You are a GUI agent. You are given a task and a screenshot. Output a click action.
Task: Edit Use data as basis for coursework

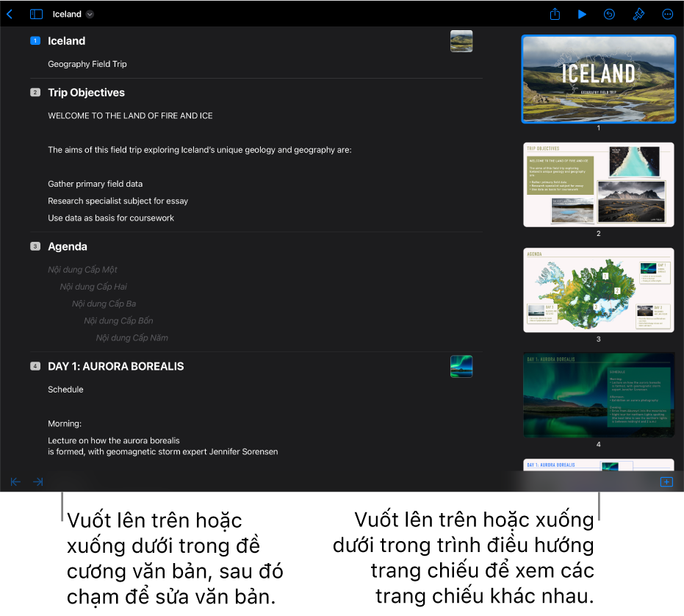[111, 218]
